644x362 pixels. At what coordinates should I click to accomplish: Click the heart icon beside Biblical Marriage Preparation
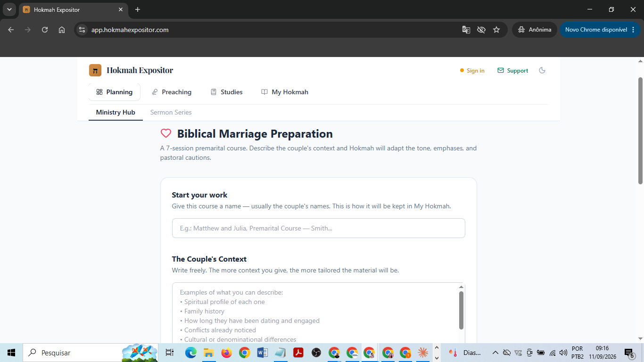pos(166,133)
